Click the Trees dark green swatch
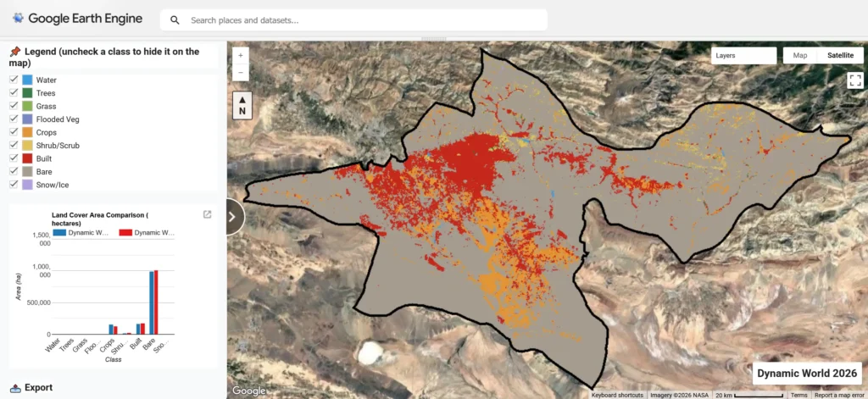Image resolution: width=868 pixels, height=399 pixels. pyautogui.click(x=27, y=93)
